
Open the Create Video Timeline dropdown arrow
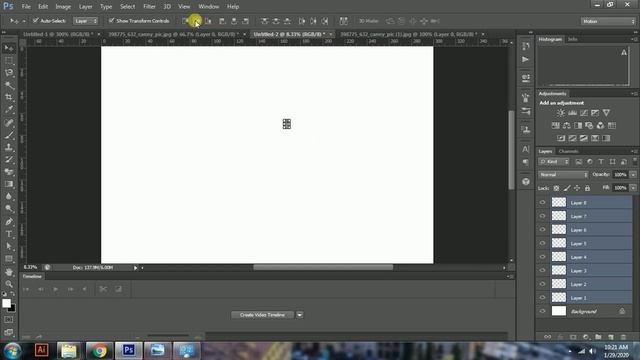click(300, 315)
